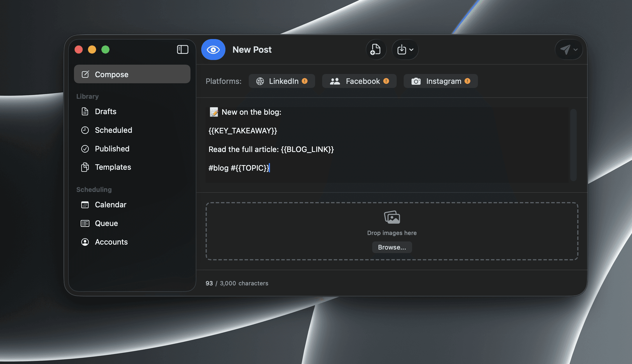Viewport: 632px width, 364px height.
Task: Open the Accounts page
Action: click(x=111, y=242)
